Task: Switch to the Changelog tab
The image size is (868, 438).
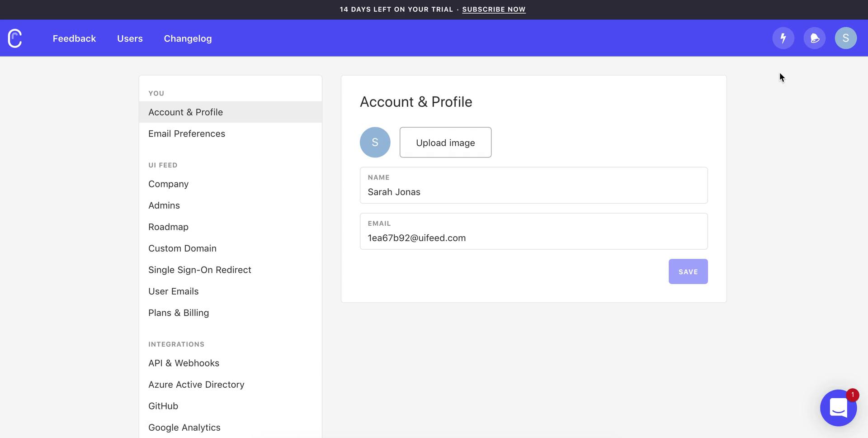Action: tap(188, 38)
